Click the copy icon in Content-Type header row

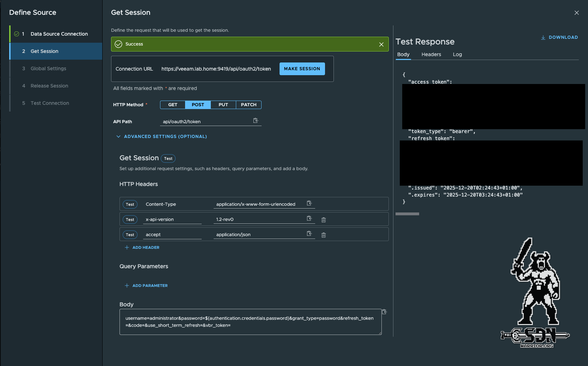tap(309, 203)
